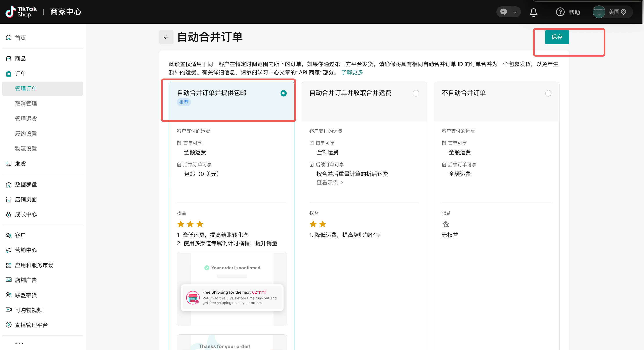Click the 商品 products sidebar icon

pos(9,59)
